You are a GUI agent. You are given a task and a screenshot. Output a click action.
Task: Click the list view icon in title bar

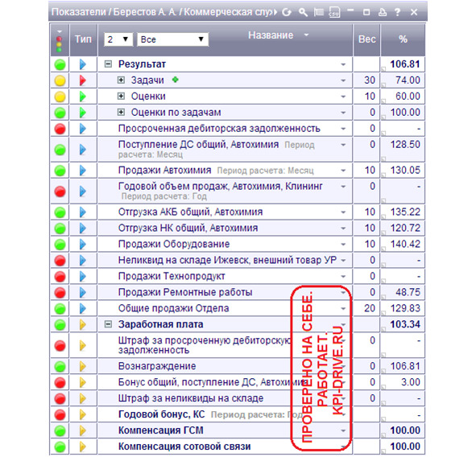(x=318, y=12)
